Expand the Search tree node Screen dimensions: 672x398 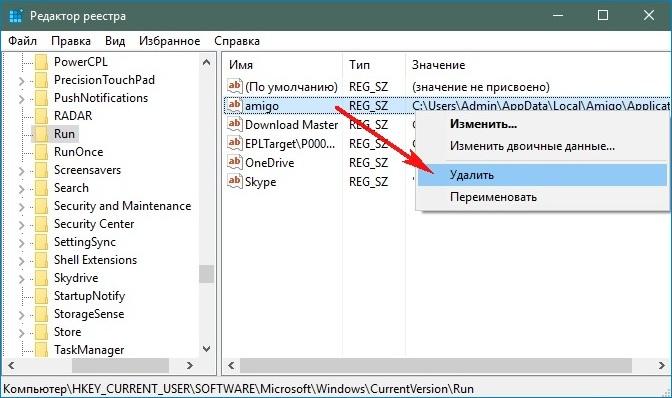pyautogui.click(x=21, y=189)
